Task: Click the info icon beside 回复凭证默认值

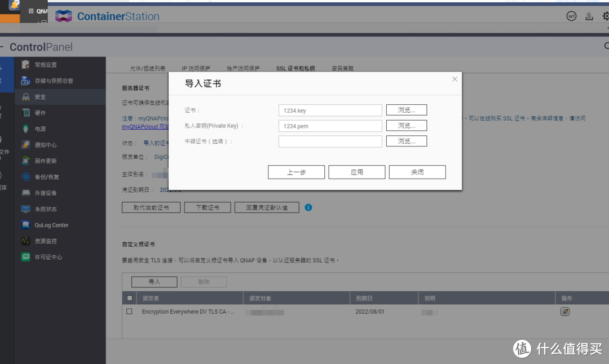Action: click(308, 207)
